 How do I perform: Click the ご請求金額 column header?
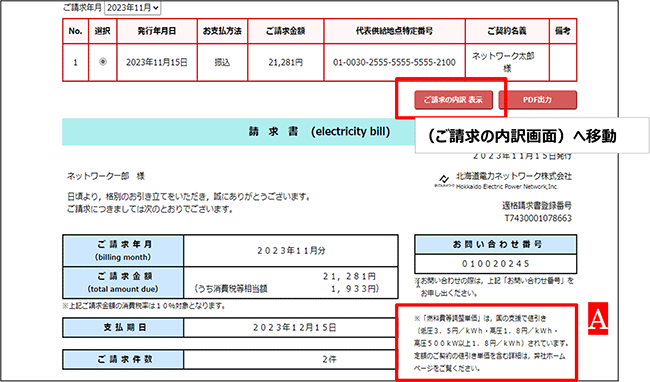(286, 31)
